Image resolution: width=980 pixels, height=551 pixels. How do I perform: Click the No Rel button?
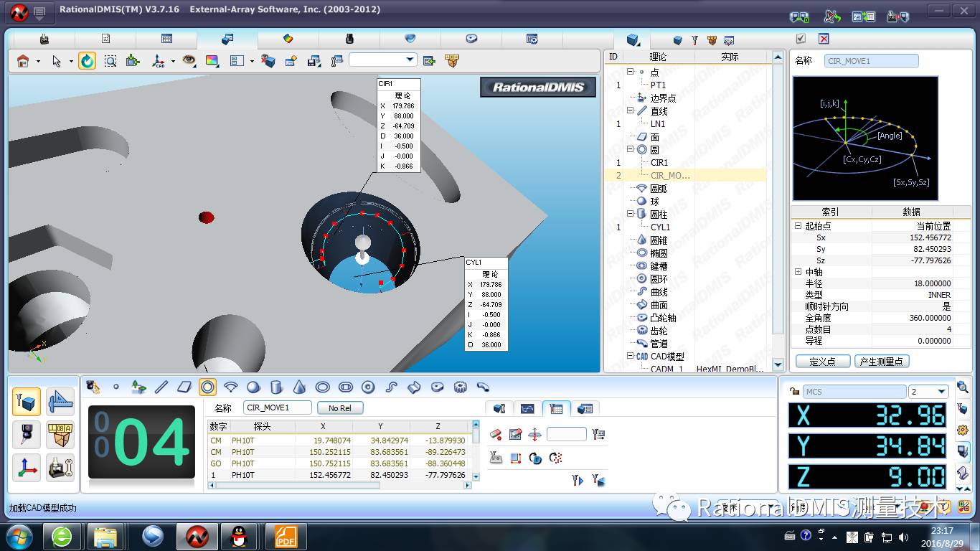pos(340,408)
